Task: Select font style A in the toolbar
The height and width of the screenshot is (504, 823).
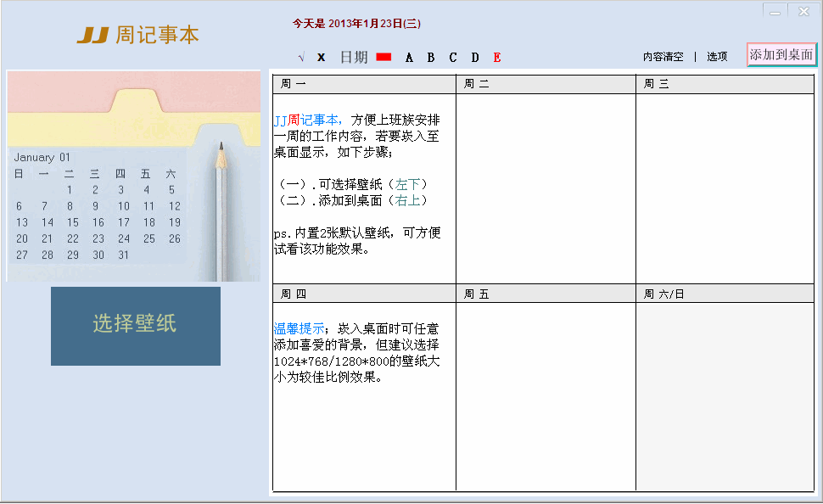Action: tap(409, 58)
